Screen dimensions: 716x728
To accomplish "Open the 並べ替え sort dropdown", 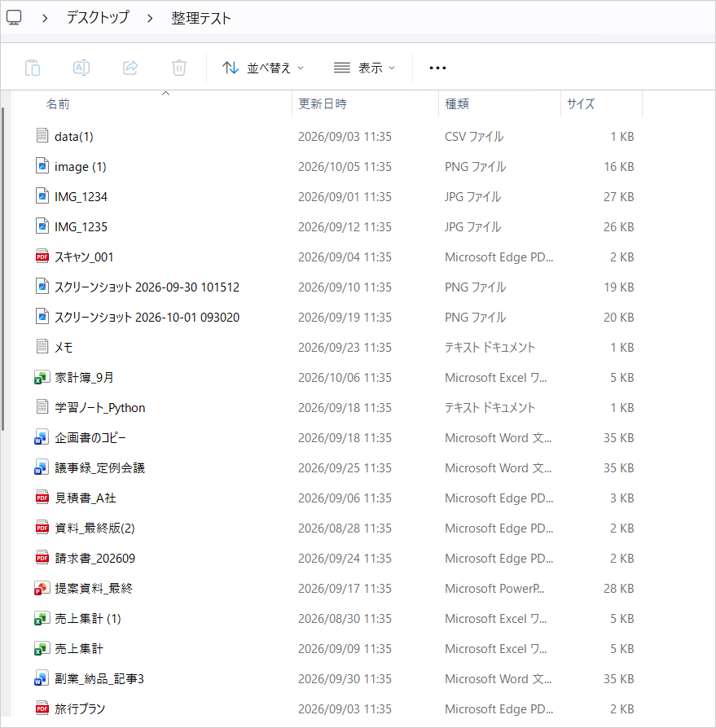I will 263,68.
